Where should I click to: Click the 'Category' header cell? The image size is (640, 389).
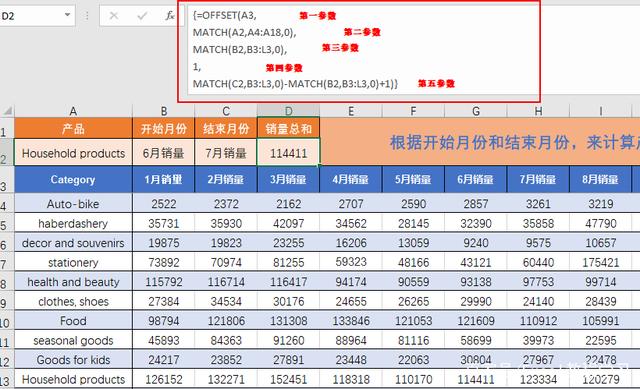pos(73,179)
